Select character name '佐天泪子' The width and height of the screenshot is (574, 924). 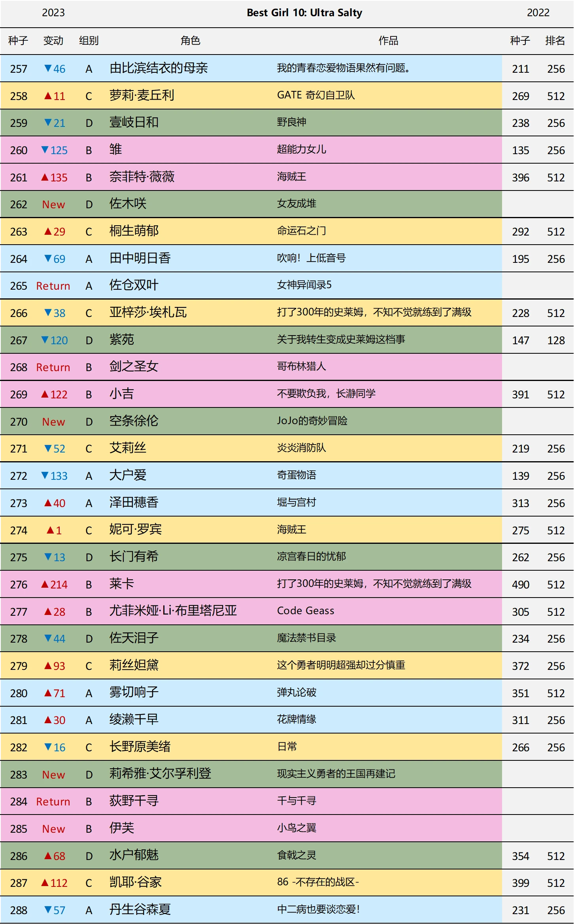134,638
